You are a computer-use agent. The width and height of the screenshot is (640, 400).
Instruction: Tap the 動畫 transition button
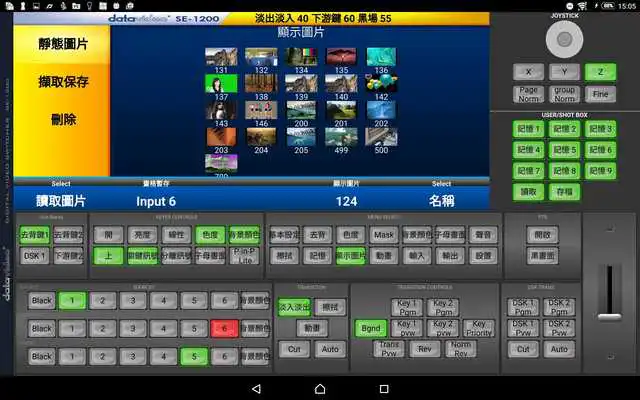tap(312, 328)
